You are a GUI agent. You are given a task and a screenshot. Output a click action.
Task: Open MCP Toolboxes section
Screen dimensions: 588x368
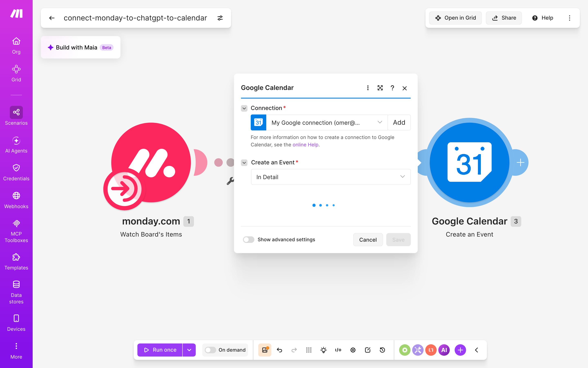coord(16,231)
